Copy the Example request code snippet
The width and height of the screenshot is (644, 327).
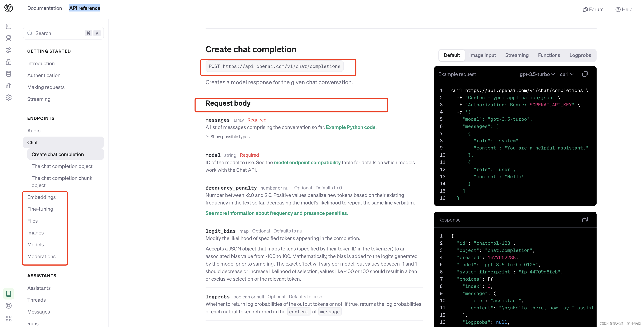coord(585,74)
